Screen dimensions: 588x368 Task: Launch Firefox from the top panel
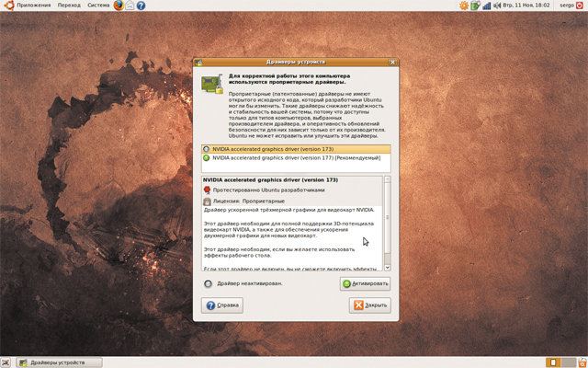click(119, 6)
